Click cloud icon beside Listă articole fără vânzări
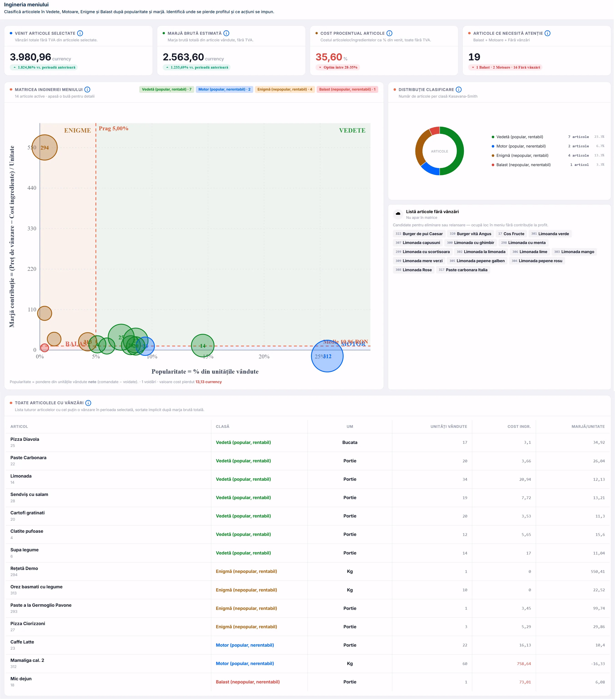 398,214
